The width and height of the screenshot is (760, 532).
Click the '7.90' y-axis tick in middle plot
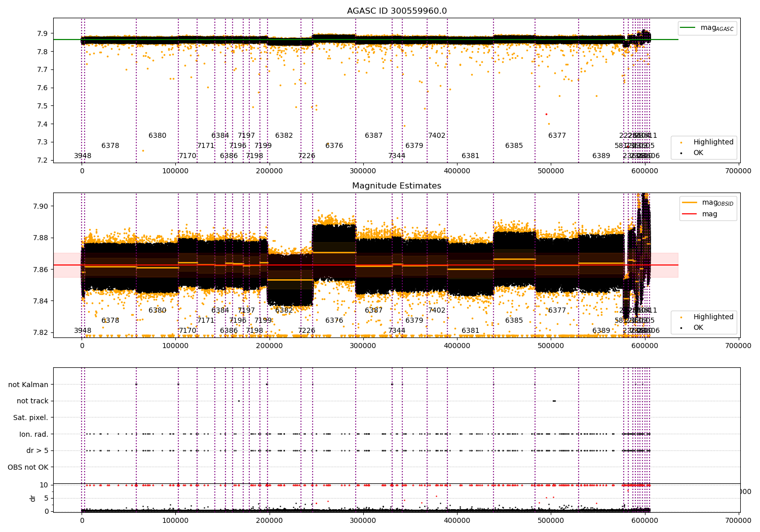pos(41,206)
